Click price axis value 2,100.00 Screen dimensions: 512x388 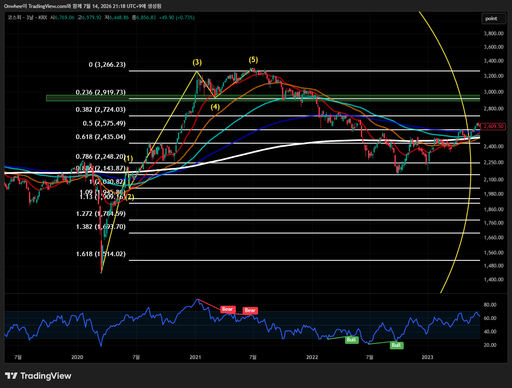tap(494, 179)
